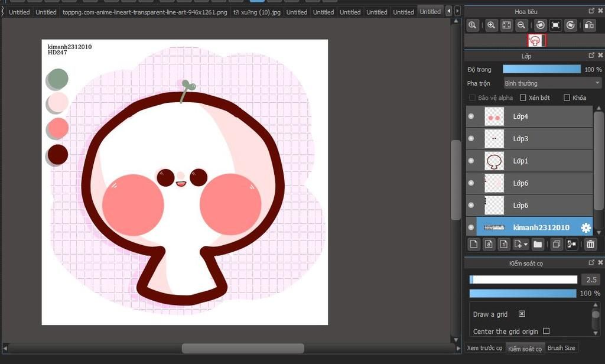Screen dimensions: 605x364
Task: Open settings gear for kimanh2312010 layer
Action: click(586, 227)
